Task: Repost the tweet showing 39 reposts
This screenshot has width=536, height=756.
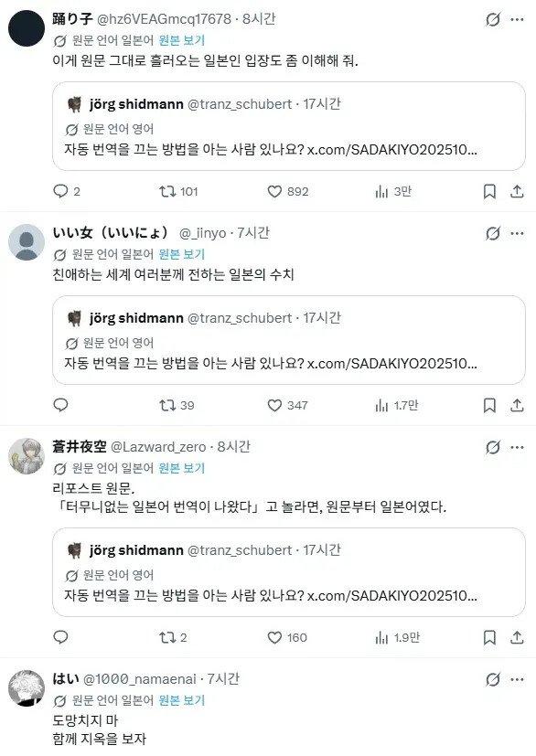Action: click(x=177, y=406)
